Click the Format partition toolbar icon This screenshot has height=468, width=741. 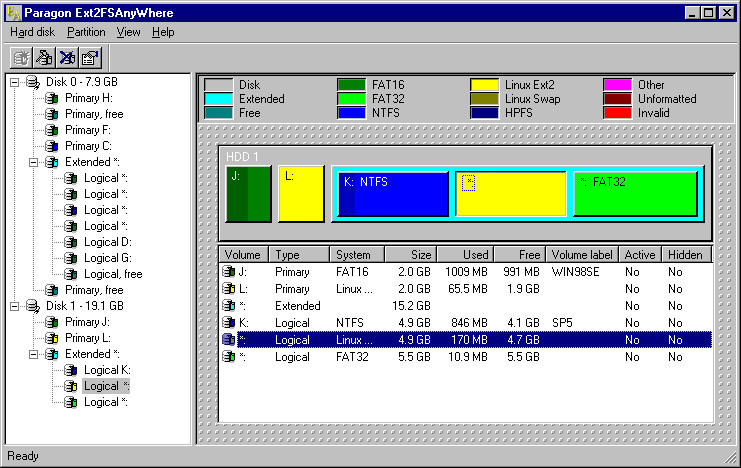(x=44, y=58)
